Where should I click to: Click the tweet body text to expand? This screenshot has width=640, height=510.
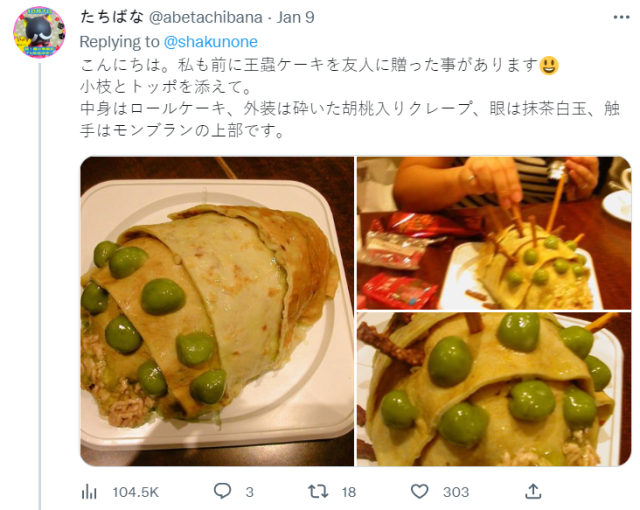[350, 98]
